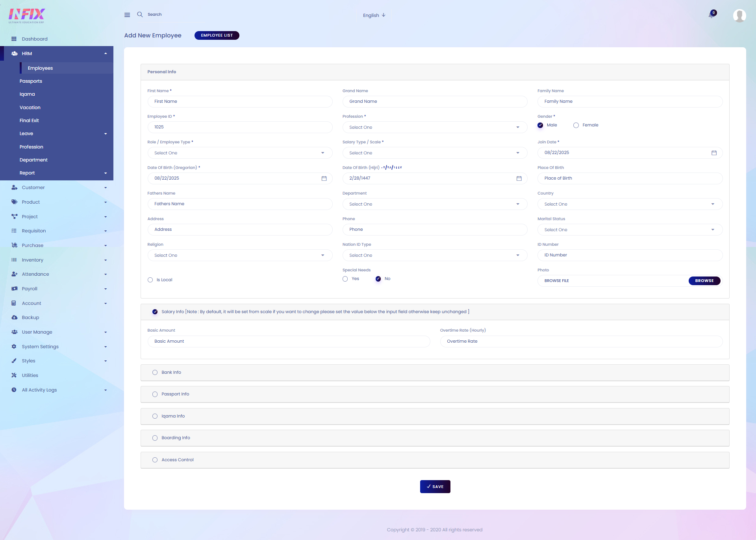
Task: Toggle the Is Local option
Action: click(x=150, y=280)
